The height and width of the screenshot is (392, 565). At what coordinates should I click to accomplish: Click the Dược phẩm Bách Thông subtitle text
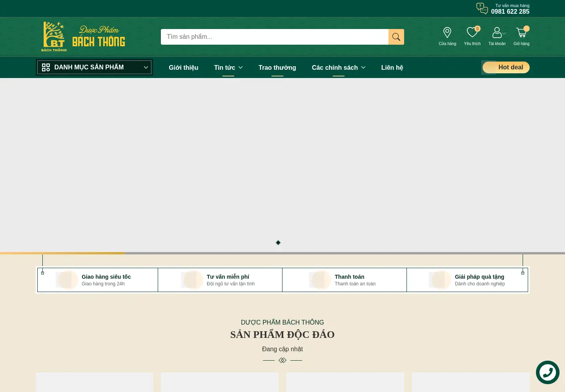pos(282,322)
